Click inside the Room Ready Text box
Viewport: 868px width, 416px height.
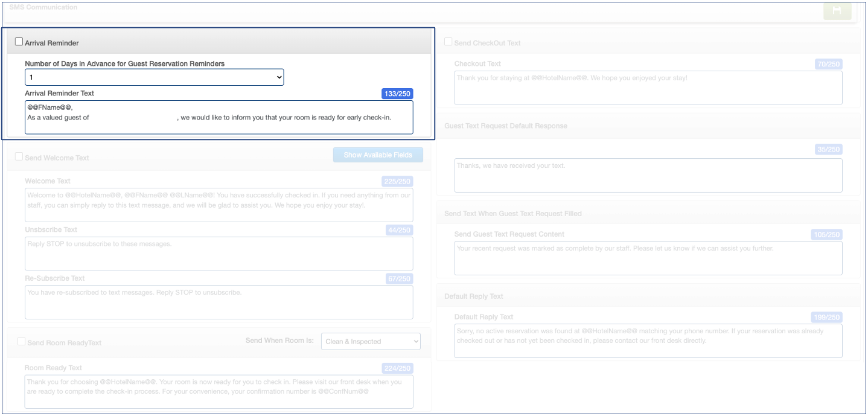(x=219, y=391)
